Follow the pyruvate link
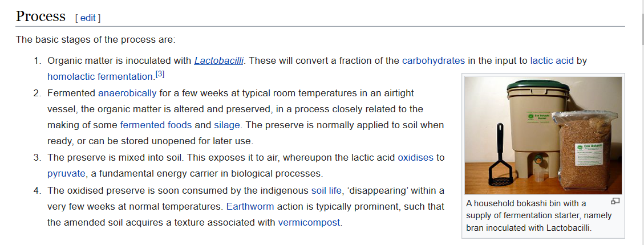644x245 pixels. 66,173
